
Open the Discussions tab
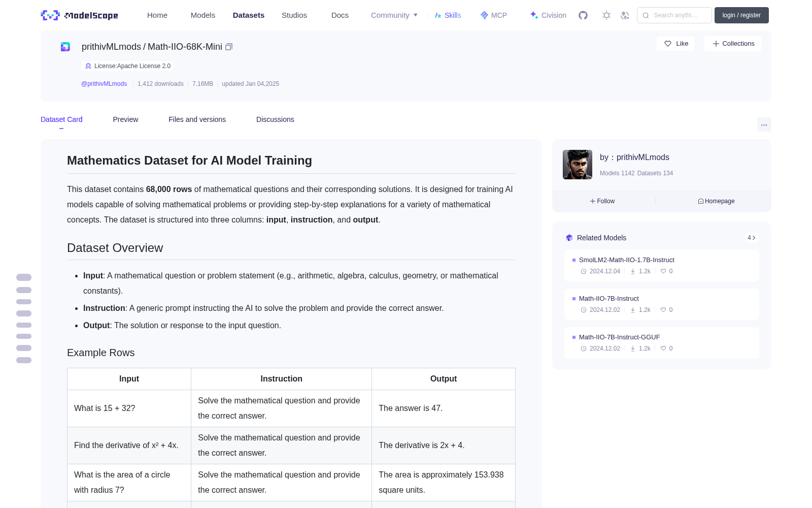tap(275, 119)
